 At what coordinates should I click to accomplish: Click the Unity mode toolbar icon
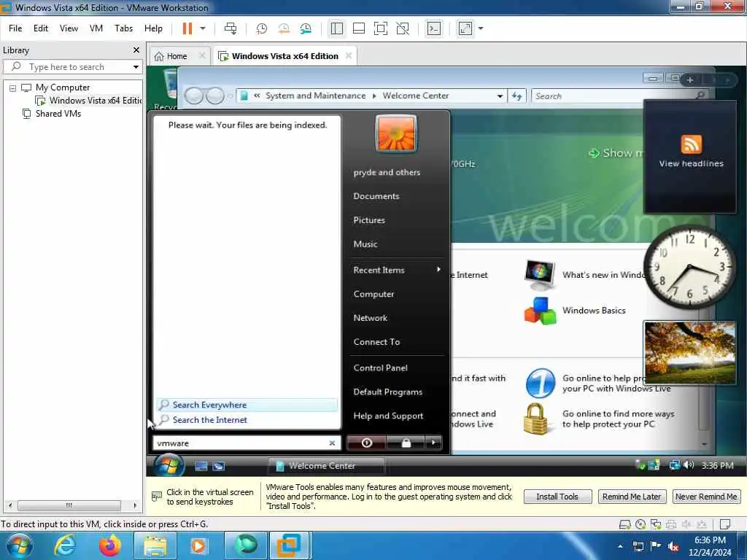(x=403, y=28)
